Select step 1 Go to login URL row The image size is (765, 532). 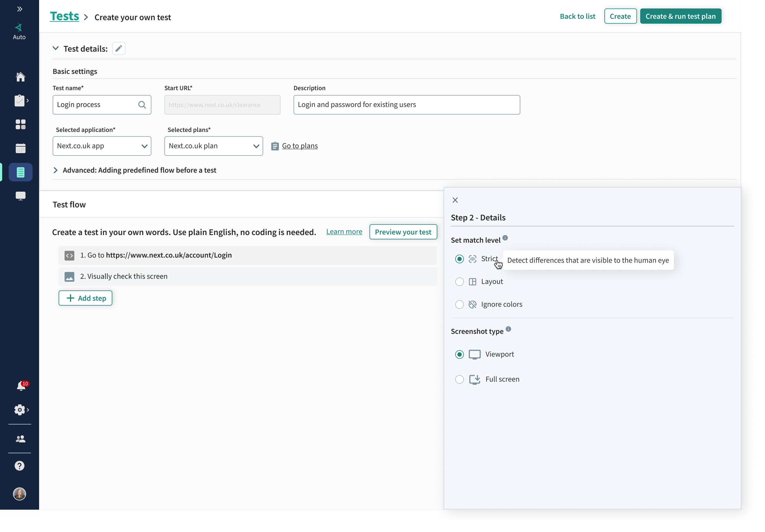pyautogui.click(x=248, y=255)
